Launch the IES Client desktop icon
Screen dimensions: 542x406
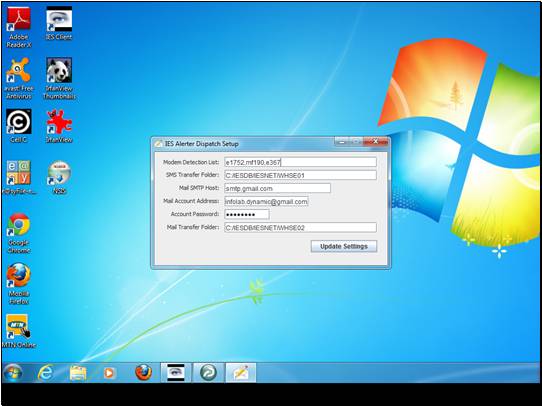point(59,23)
